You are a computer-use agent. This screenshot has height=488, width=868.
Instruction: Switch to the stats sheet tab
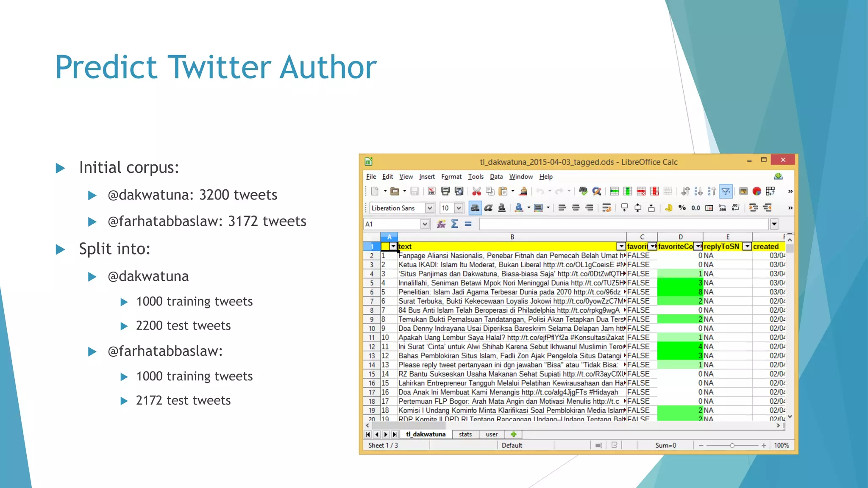[x=465, y=434]
